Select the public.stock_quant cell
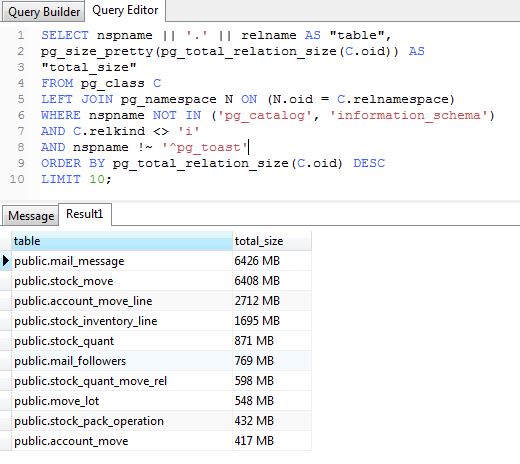Image resolution: width=520 pixels, height=464 pixels. (x=122, y=341)
